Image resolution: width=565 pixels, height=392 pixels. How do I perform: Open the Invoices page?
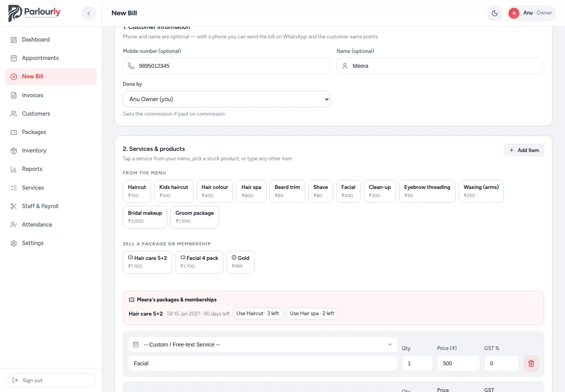click(x=51, y=95)
